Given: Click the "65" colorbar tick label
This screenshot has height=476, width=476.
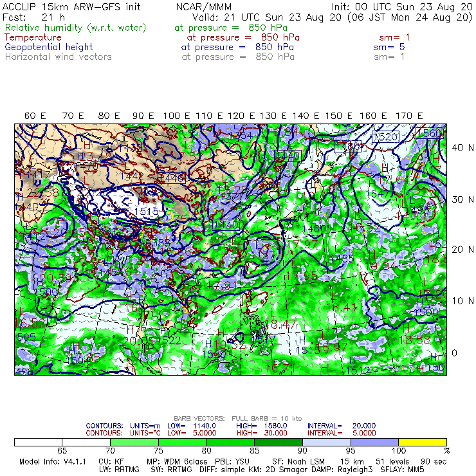Looking at the screenshot, I should point(62,450).
